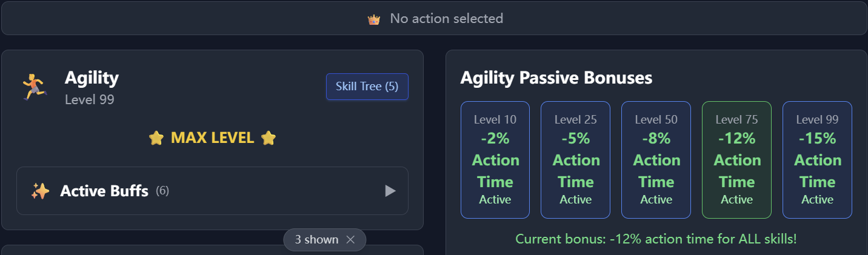Click the crown icon in the action bar
The width and height of the screenshot is (868, 255).
click(x=374, y=19)
